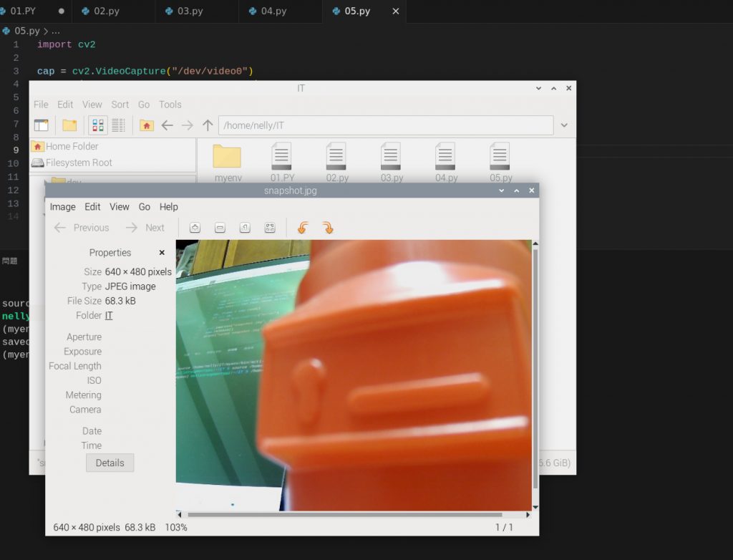The image size is (733, 560).
Task: Close the 05.py editor tab
Action: click(x=395, y=11)
